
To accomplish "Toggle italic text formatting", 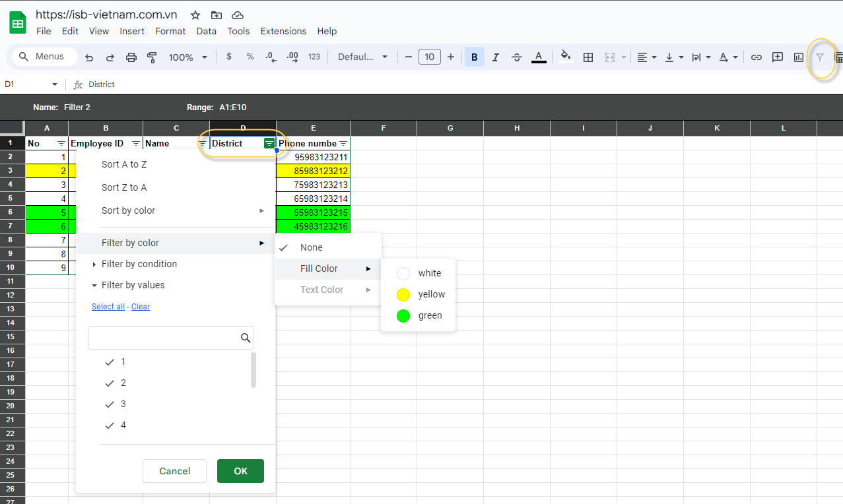I will [x=496, y=57].
